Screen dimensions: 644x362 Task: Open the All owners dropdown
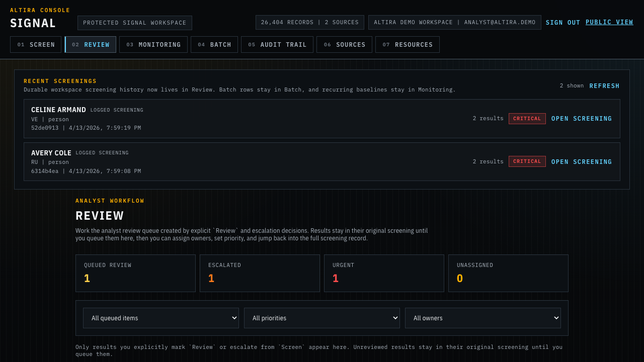point(482,318)
